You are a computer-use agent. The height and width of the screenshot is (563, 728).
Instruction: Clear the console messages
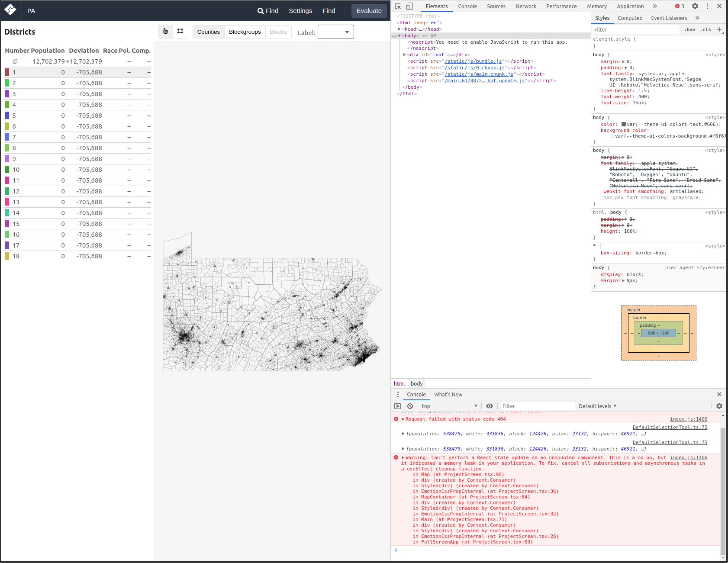point(409,406)
